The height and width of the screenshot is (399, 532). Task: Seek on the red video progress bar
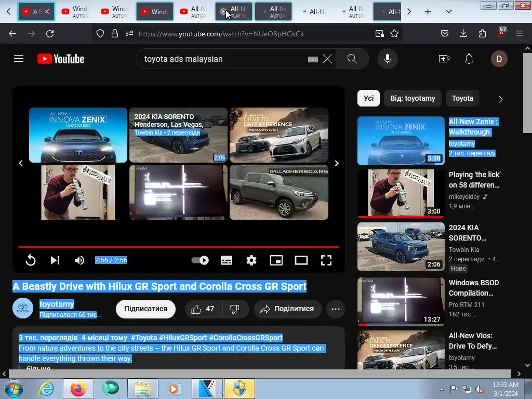point(179,247)
